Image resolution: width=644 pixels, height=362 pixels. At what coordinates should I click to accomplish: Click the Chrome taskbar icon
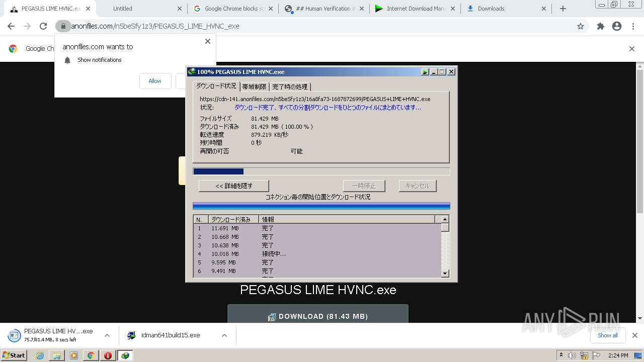point(91,355)
